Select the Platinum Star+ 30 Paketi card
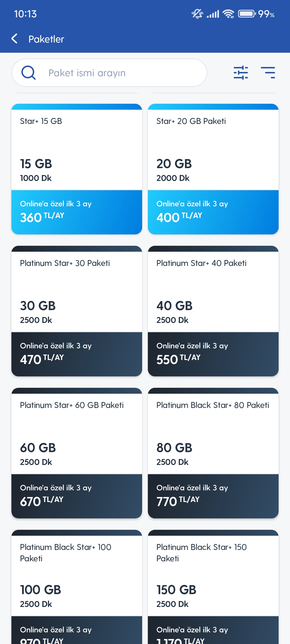Image resolution: width=290 pixels, height=644 pixels. click(x=77, y=311)
